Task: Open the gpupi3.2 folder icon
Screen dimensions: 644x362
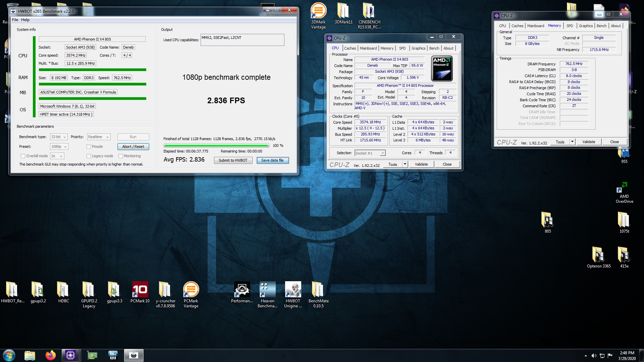Action: (38, 292)
